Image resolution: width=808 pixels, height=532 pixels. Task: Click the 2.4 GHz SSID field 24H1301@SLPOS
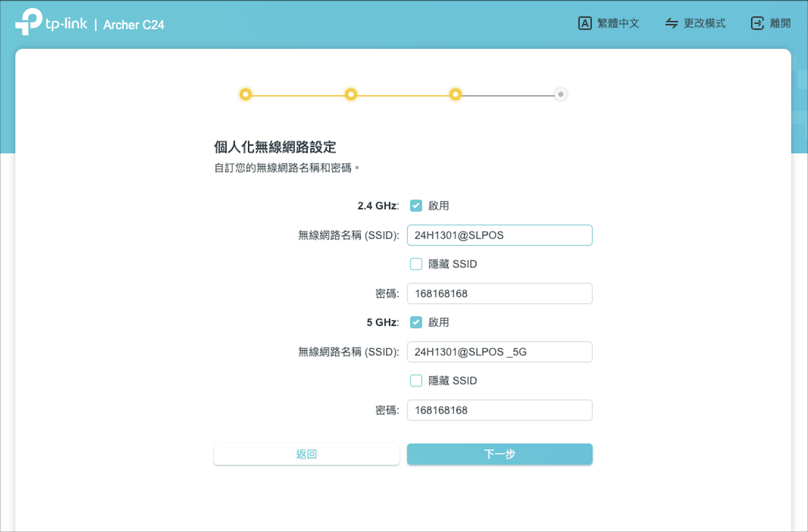coord(500,235)
